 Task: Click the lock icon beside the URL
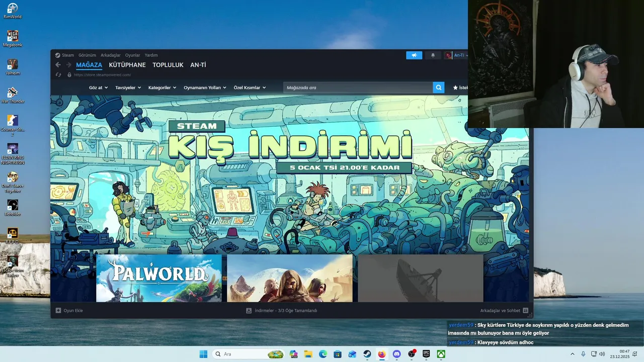click(69, 75)
